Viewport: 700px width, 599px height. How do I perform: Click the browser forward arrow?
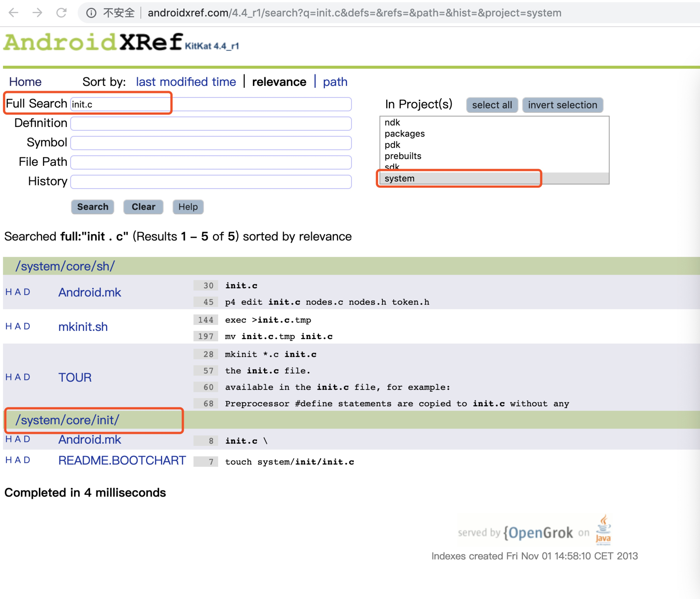click(x=38, y=13)
